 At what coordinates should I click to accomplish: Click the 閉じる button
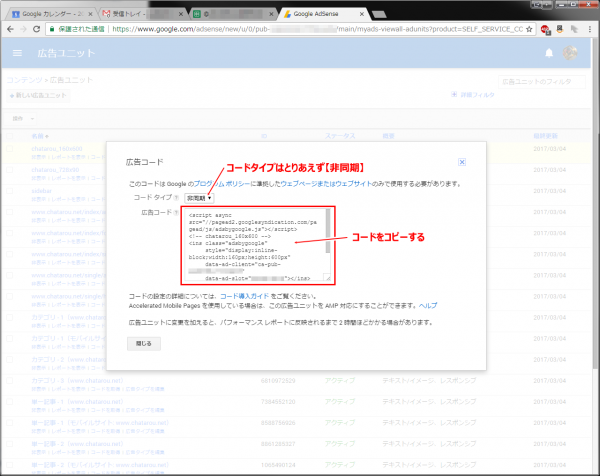click(x=144, y=344)
